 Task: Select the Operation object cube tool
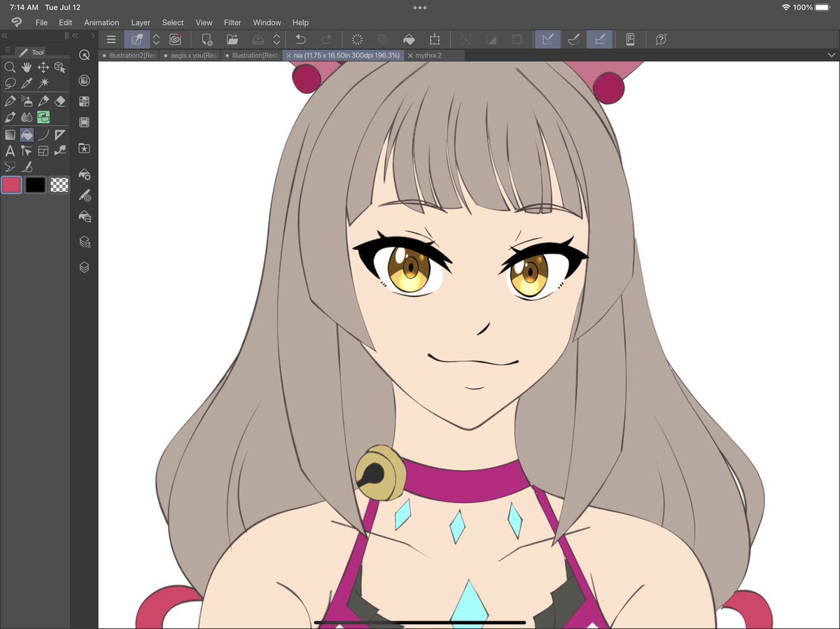coord(60,68)
